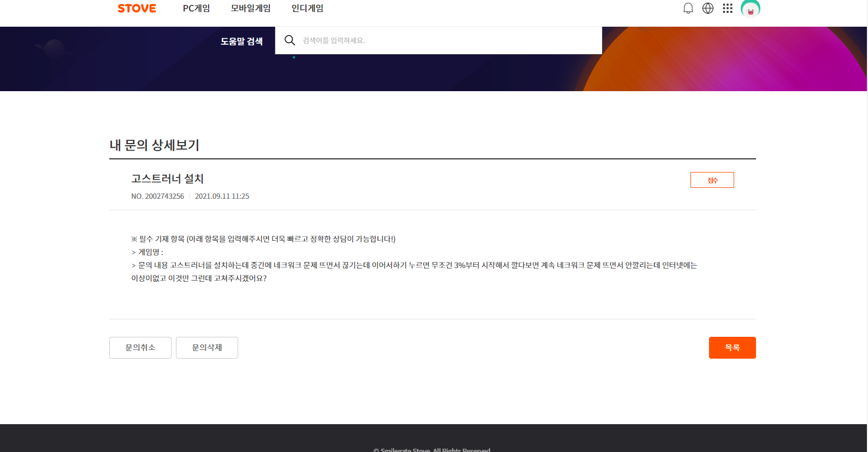The image size is (868, 452).
Task: Open the PC게임 menu
Action: tap(196, 8)
